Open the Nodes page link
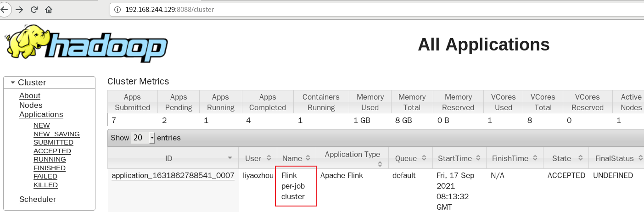Image resolution: width=644 pixels, height=212 pixels. (x=31, y=105)
